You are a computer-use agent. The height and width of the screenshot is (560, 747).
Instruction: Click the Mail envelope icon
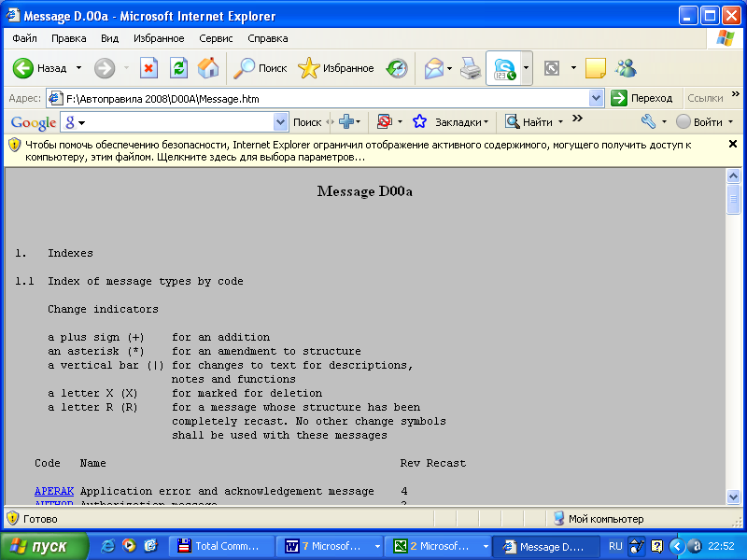click(433, 68)
